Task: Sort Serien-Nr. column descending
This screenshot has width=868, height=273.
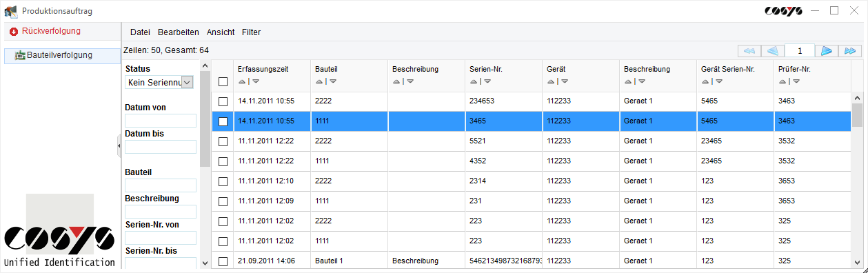Action: point(487,81)
